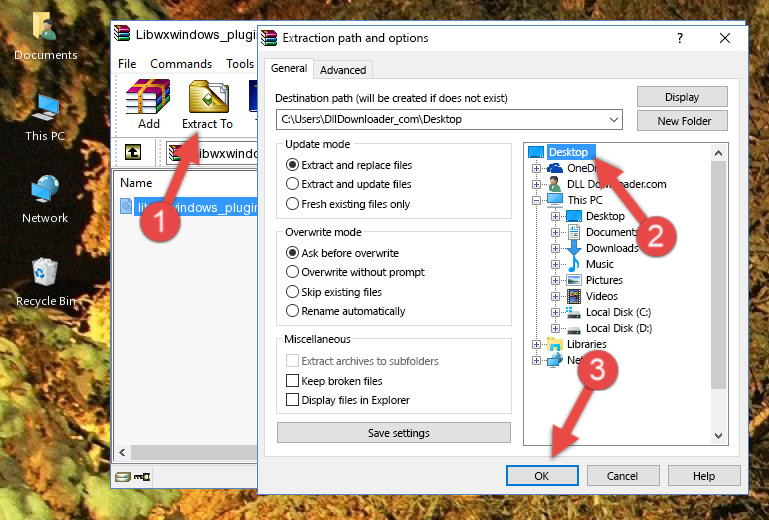Click the Local Disk (D:) drive icon

point(573,329)
